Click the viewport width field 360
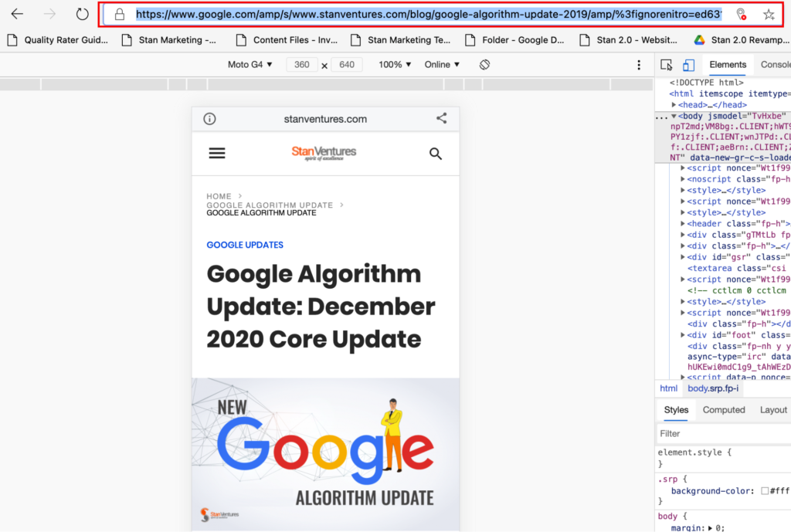791x532 pixels. pos(302,65)
